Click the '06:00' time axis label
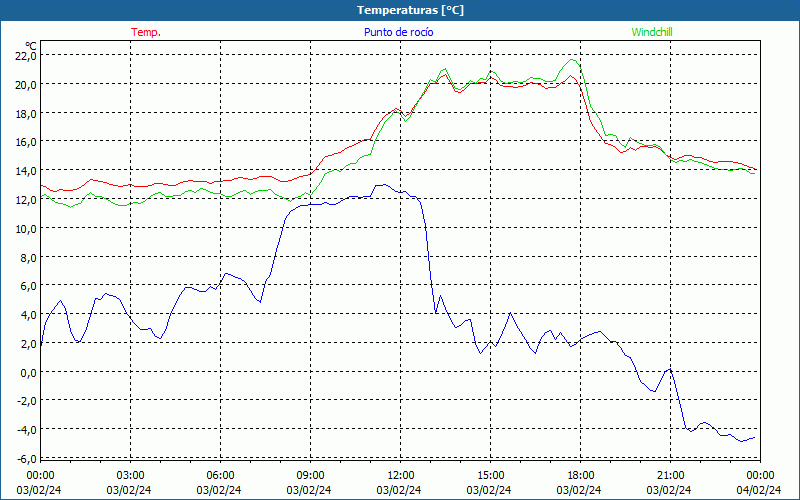800x500 pixels. (x=220, y=476)
